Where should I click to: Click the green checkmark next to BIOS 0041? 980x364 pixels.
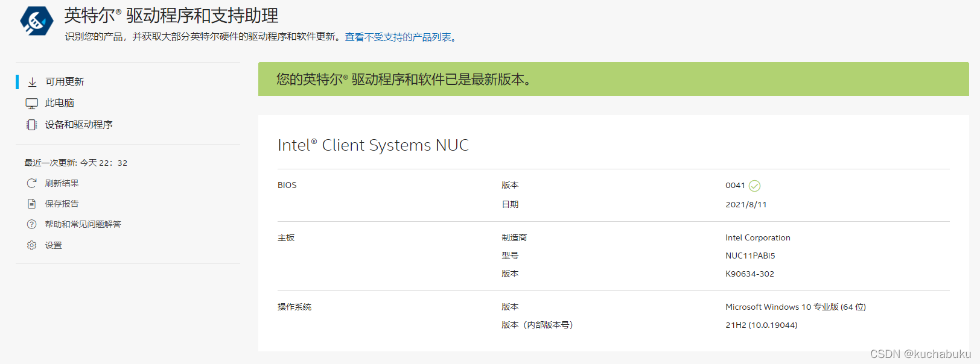tap(754, 186)
